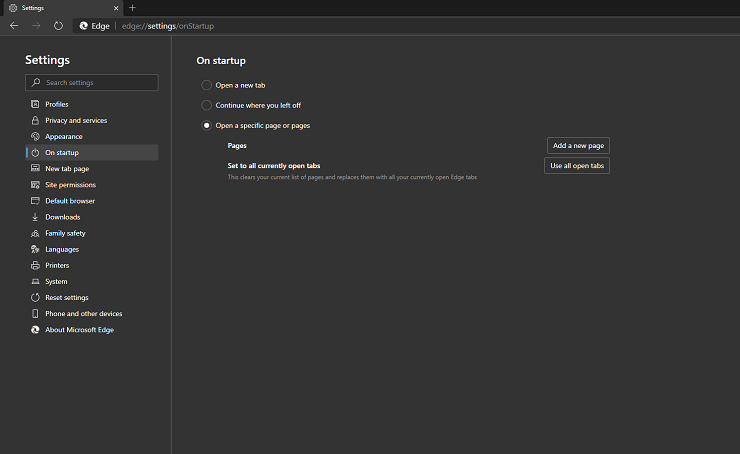Close the Settings tab
This screenshot has width=740, height=454.
[116, 8]
